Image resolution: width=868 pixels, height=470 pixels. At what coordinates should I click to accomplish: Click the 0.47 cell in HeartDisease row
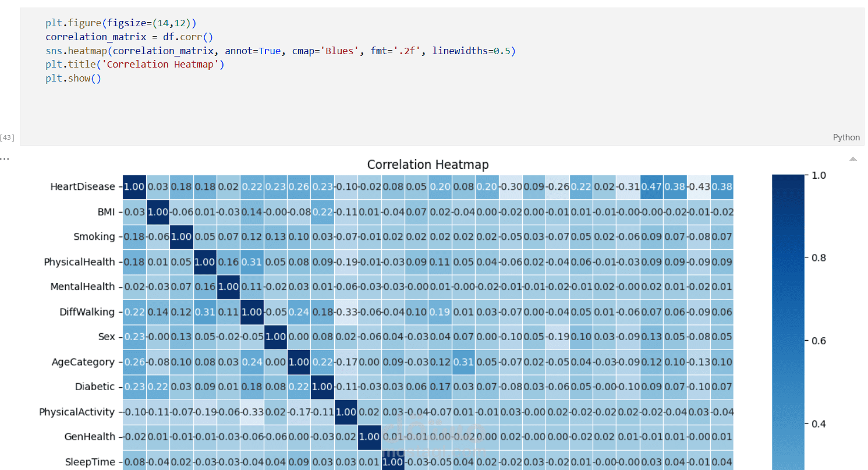[x=651, y=187]
